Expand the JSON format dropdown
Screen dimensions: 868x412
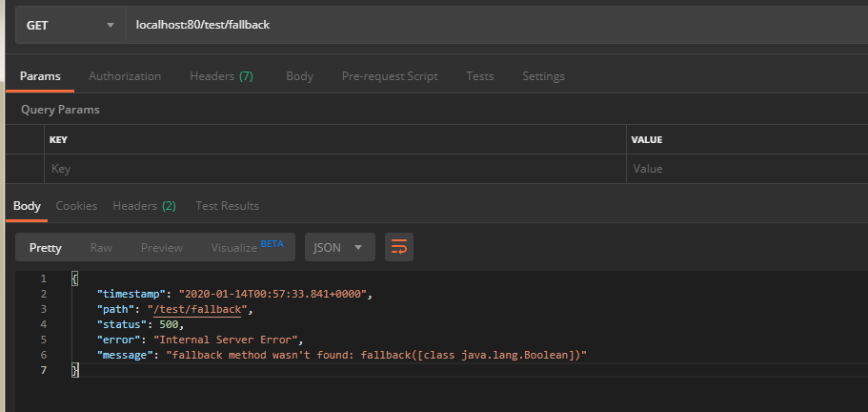(x=338, y=248)
